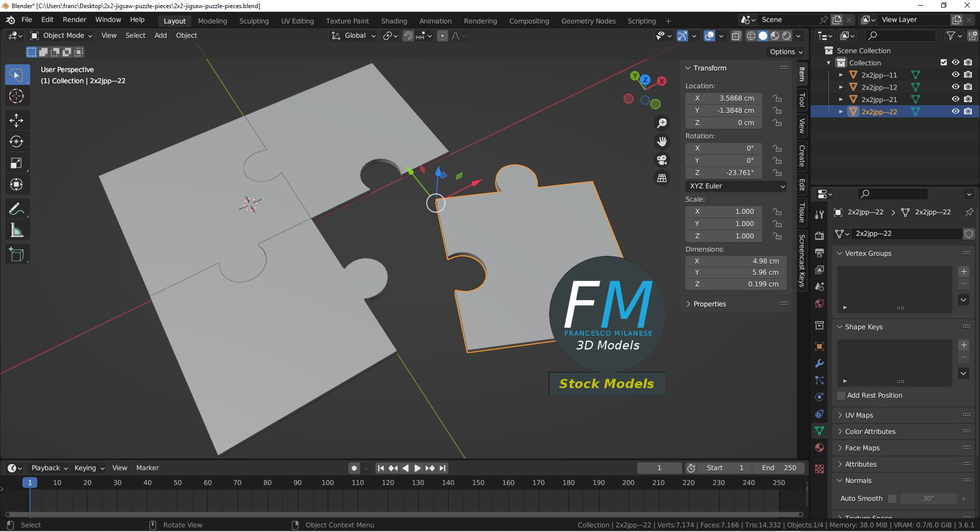Image resolution: width=980 pixels, height=532 pixels.
Task: Hide 2x2jpp---11 in viewport via eye
Action: pos(955,75)
